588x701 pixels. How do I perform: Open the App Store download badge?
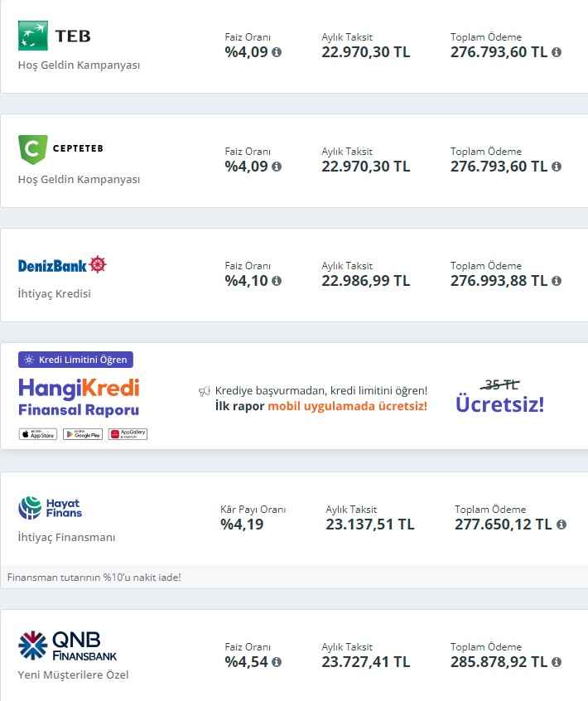[38, 434]
